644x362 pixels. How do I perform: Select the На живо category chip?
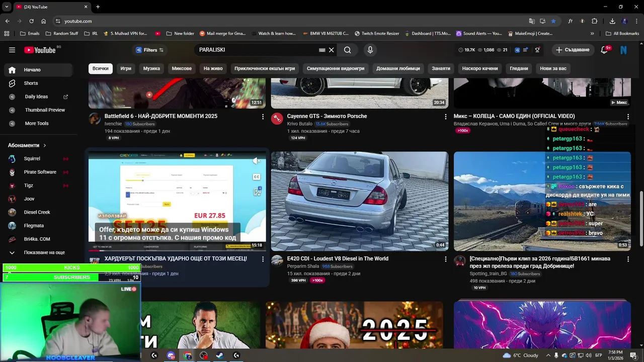213,68
